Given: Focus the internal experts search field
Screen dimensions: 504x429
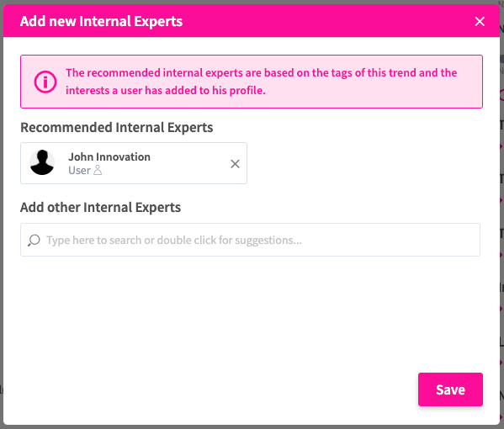Looking at the screenshot, I should [x=250, y=240].
